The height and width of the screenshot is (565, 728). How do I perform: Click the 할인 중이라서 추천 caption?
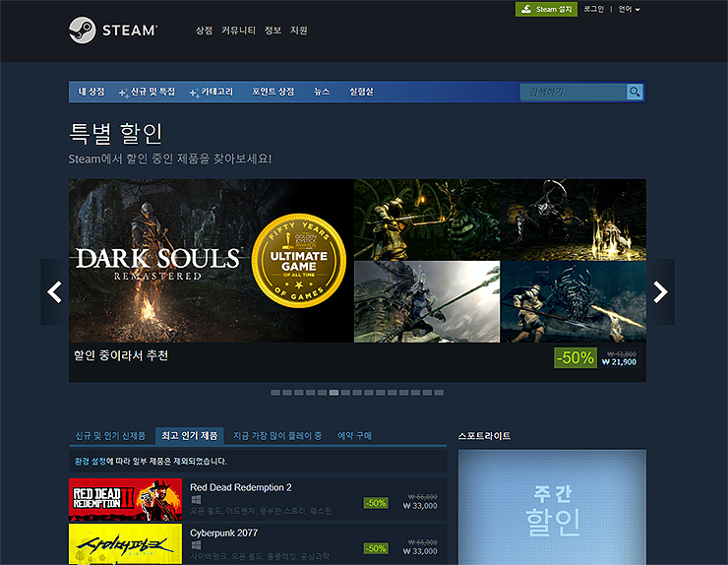pos(121,356)
